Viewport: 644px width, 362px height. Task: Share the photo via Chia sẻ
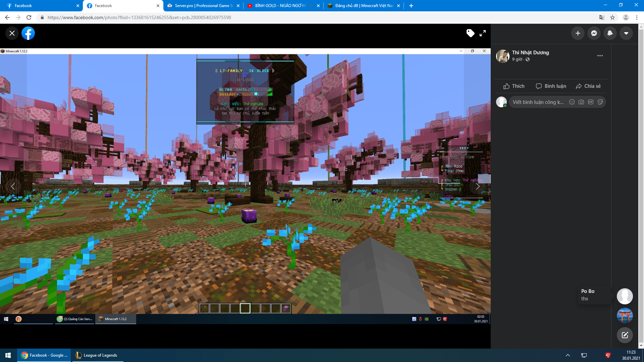pos(588,86)
